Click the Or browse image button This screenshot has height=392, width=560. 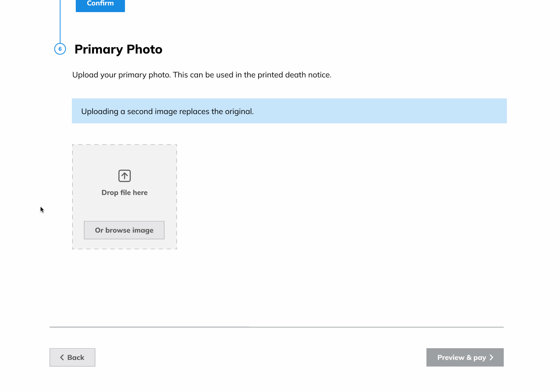coord(124,230)
